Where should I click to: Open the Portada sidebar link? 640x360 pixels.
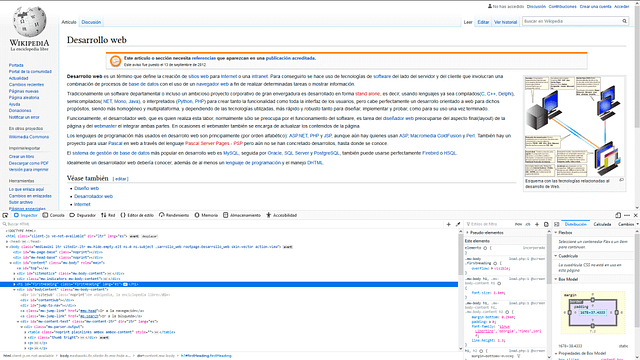pos(16,65)
